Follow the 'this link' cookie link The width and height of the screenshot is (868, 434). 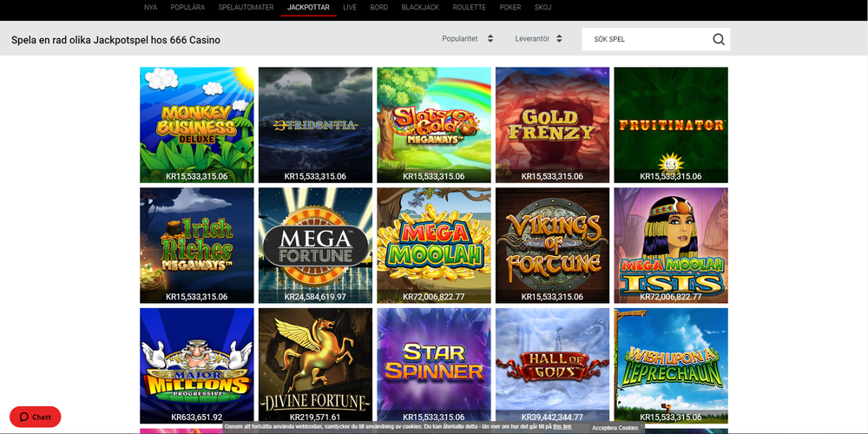tap(562, 427)
